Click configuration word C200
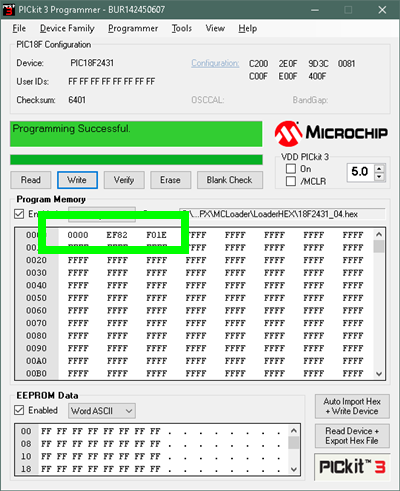Viewport: 400px width, 491px height. click(258, 64)
